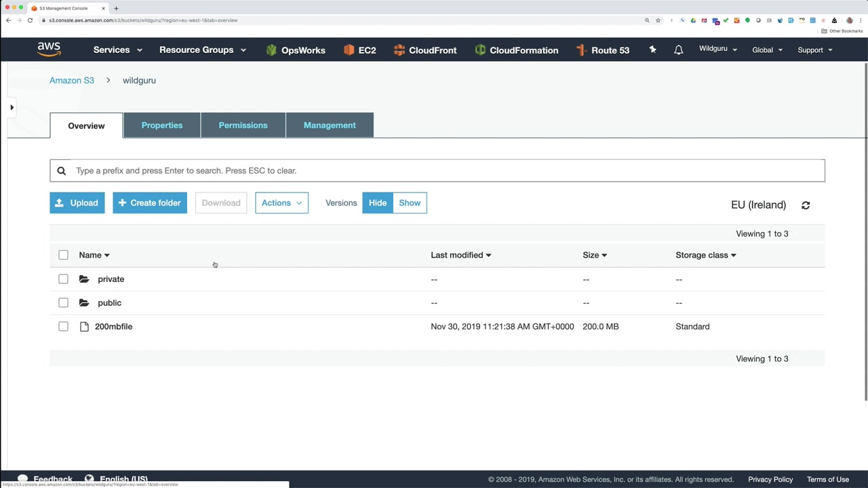The image size is (868, 488).
Task: Select the public folder checkbox
Action: pos(63,303)
